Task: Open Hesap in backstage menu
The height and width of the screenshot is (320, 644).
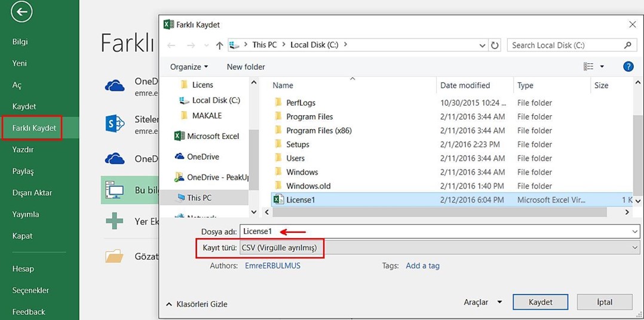Action: tap(23, 269)
